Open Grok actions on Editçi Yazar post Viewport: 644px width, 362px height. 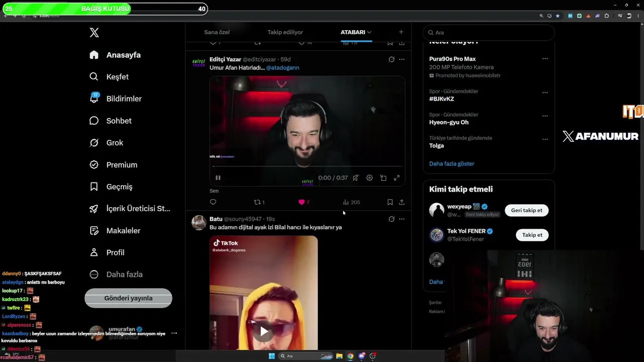click(x=391, y=59)
